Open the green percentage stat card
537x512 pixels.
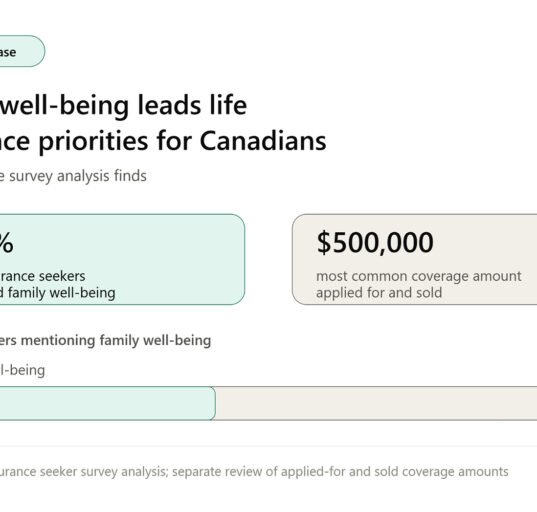coord(122,259)
